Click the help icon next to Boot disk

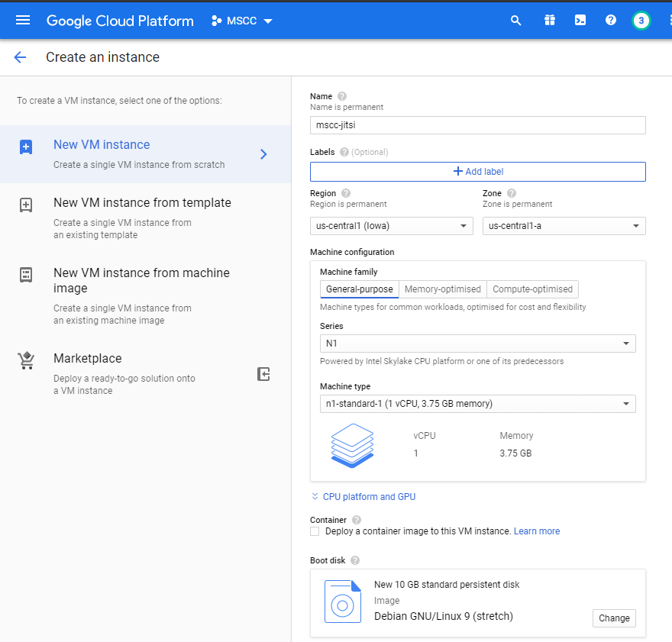tap(355, 560)
